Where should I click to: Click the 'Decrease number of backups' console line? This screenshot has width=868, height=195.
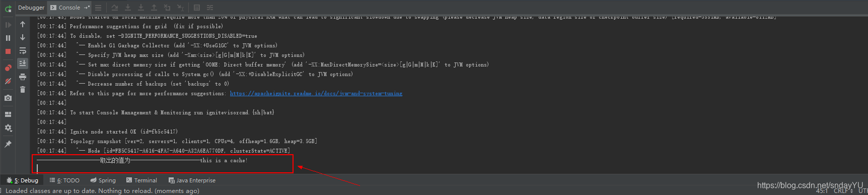(x=133, y=84)
